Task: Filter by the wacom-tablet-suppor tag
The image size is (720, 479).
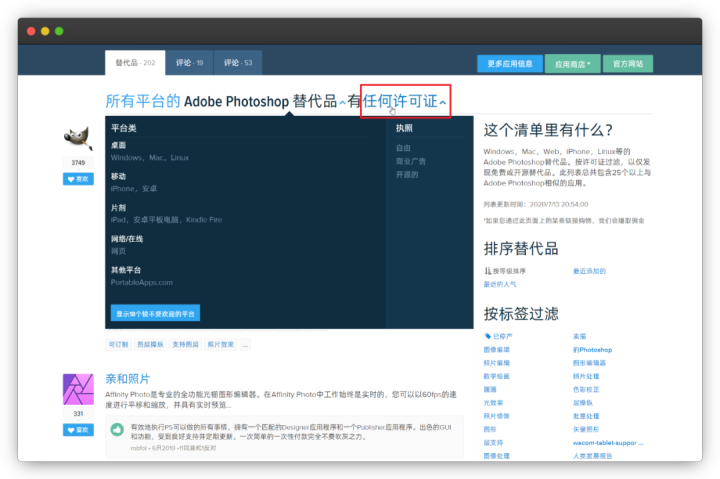Action: coord(608,443)
